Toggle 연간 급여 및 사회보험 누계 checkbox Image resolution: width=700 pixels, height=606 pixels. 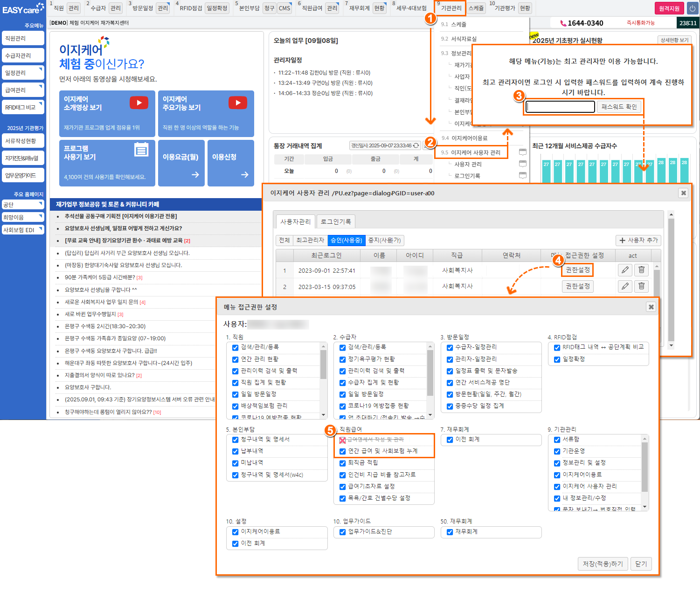(x=343, y=451)
